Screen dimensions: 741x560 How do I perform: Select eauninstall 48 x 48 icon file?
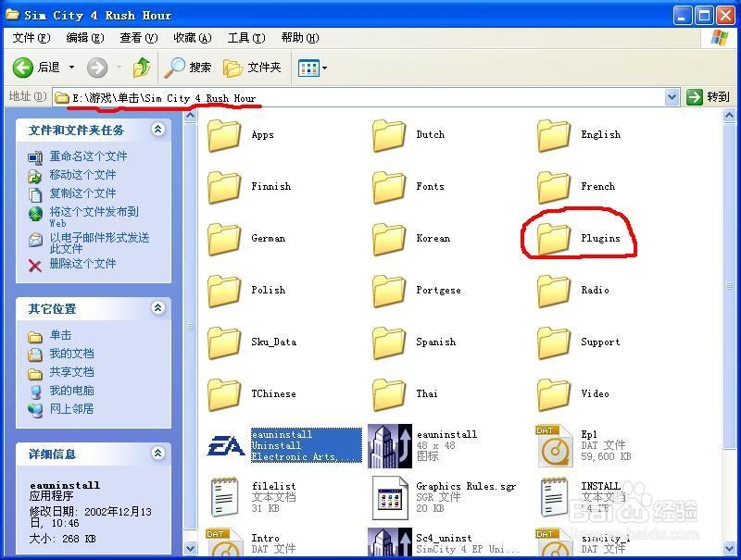pyautogui.click(x=390, y=446)
